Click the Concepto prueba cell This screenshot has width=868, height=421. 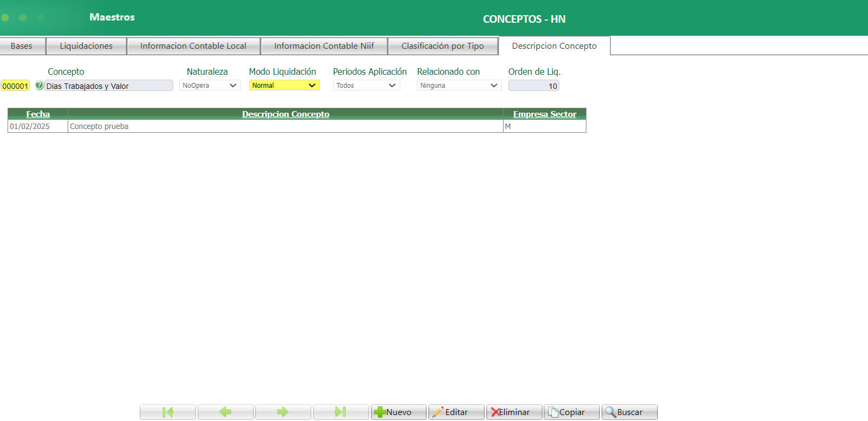(x=285, y=126)
